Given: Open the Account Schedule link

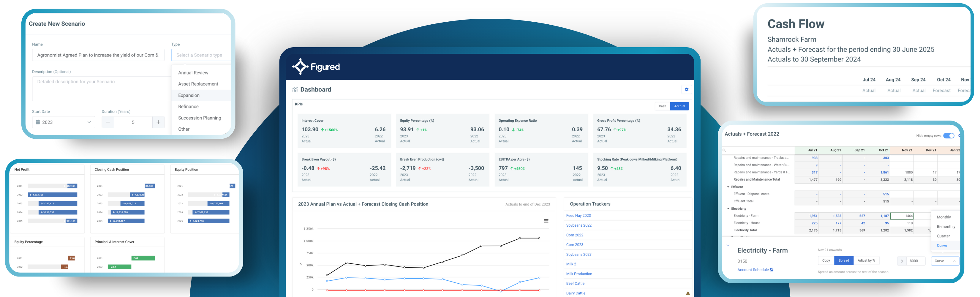Looking at the screenshot, I should click(x=753, y=270).
